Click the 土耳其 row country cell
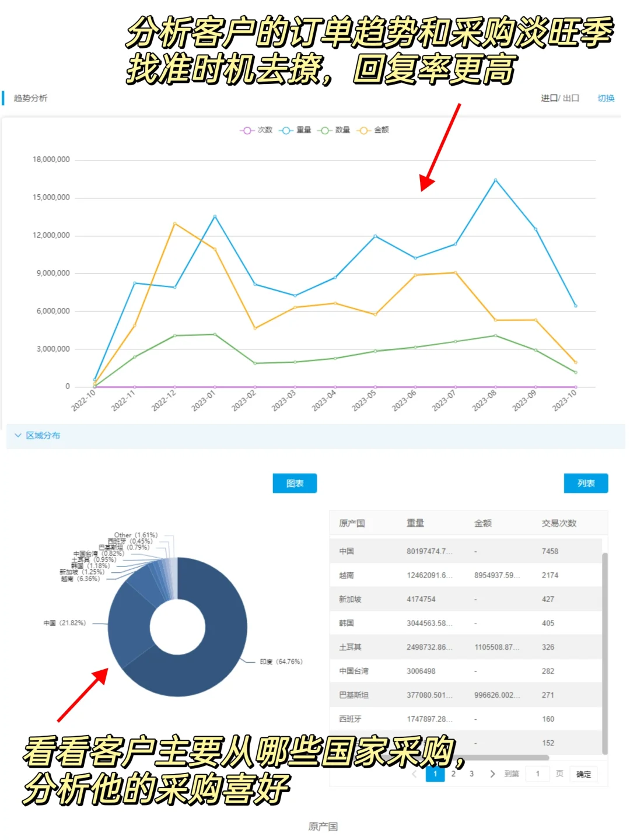The height and width of the screenshot is (840, 630). (350, 647)
